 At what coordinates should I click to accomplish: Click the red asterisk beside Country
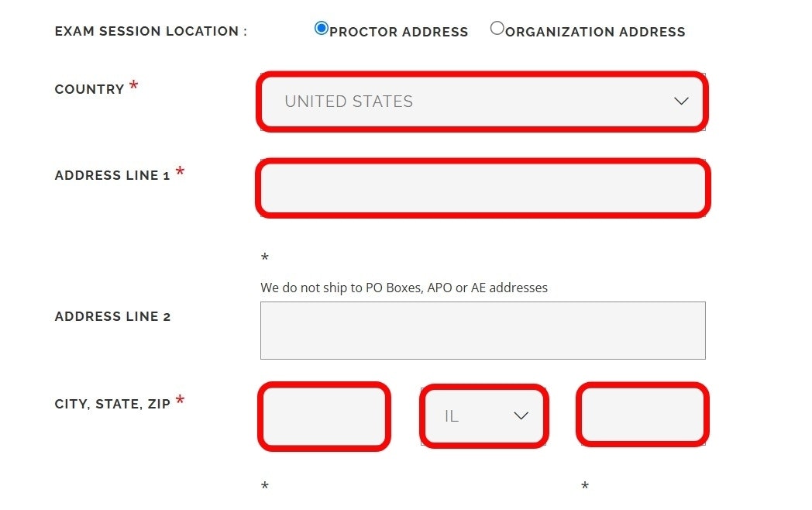(x=134, y=86)
